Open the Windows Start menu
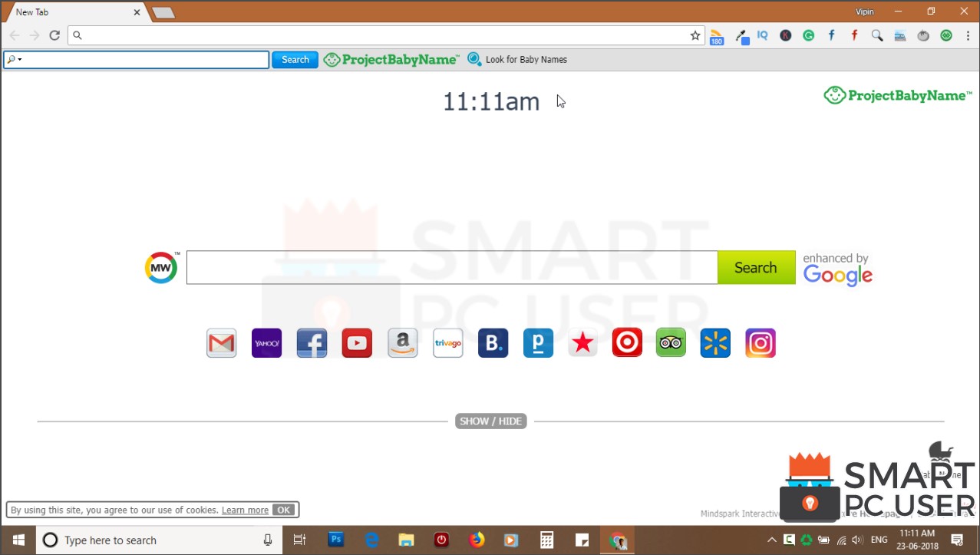This screenshot has height=555, width=980. 18,540
